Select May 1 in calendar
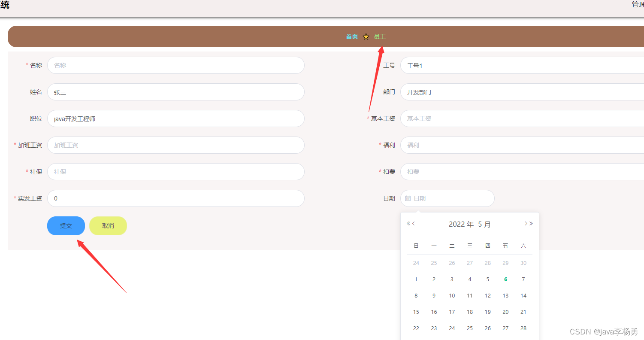The image size is (644, 340). tap(416, 279)
